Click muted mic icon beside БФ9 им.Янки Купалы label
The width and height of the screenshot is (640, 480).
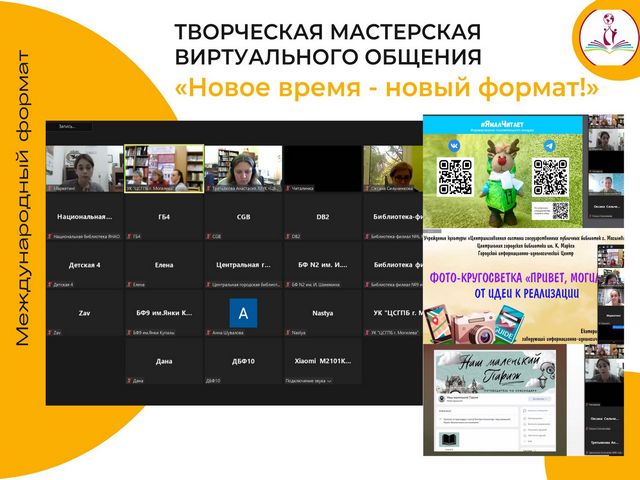[129, 333]
